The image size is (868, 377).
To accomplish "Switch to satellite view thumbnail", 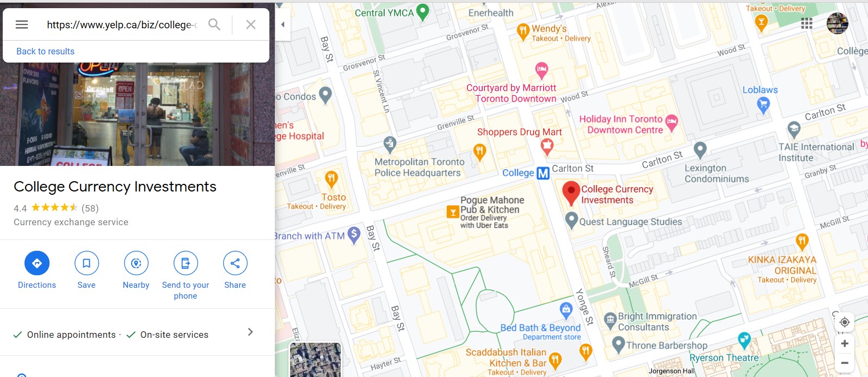I will point(315,360).
